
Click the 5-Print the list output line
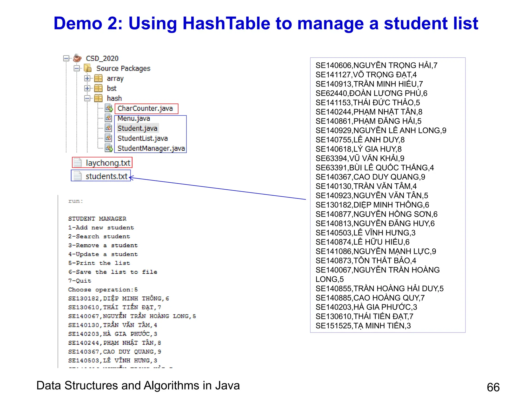coord(99,263)
